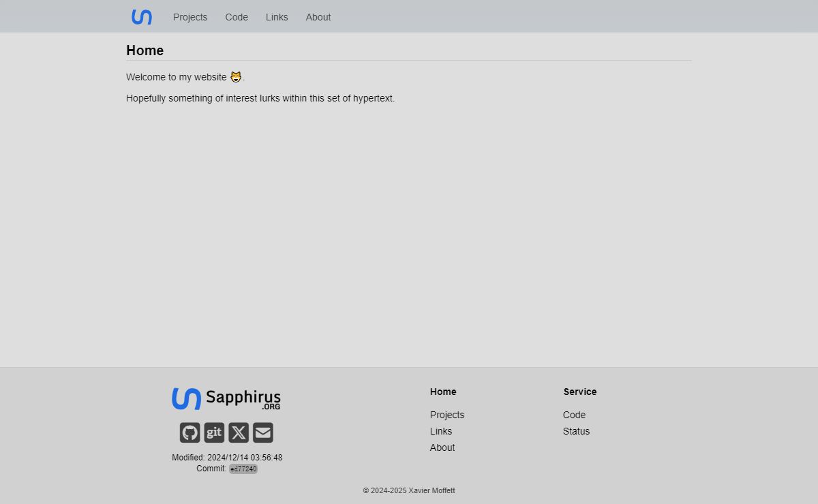818x504 pixels.
Task: Click the Home heading link in the footer
Action: tap(443, 392)
